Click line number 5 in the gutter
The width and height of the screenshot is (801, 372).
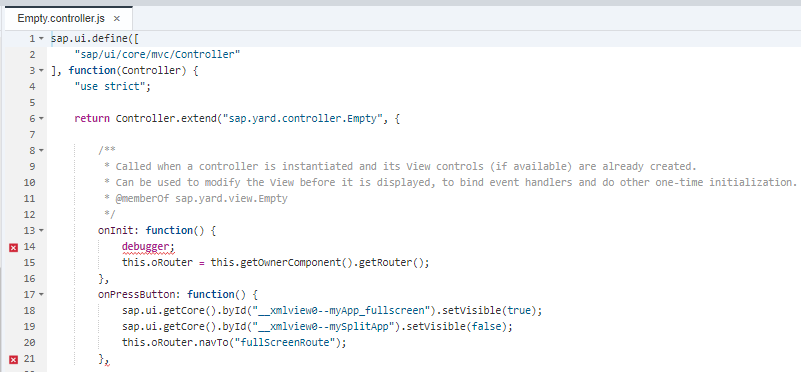32,102
